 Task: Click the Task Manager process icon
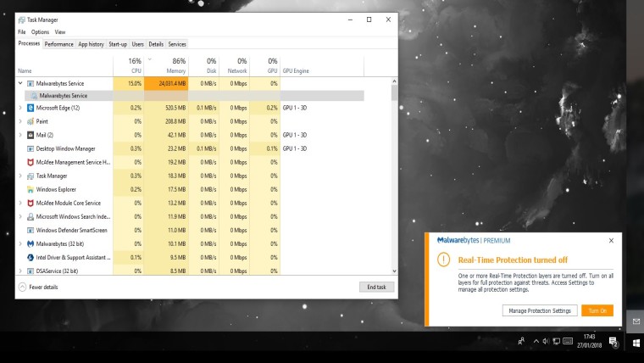click(31, 176)
